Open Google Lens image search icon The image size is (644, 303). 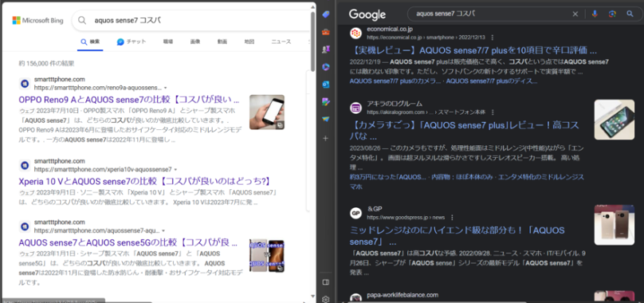pyautogui.click(x=612, y=14)
